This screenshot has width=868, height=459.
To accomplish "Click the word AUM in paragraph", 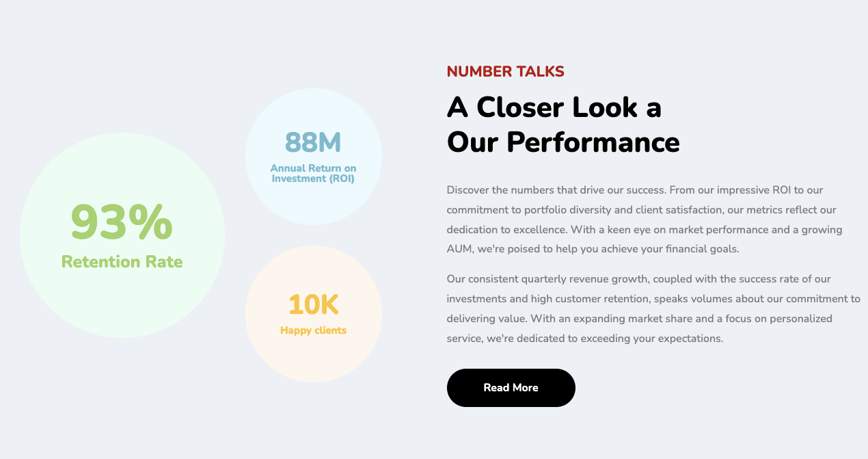I will (x=459, y=249).
